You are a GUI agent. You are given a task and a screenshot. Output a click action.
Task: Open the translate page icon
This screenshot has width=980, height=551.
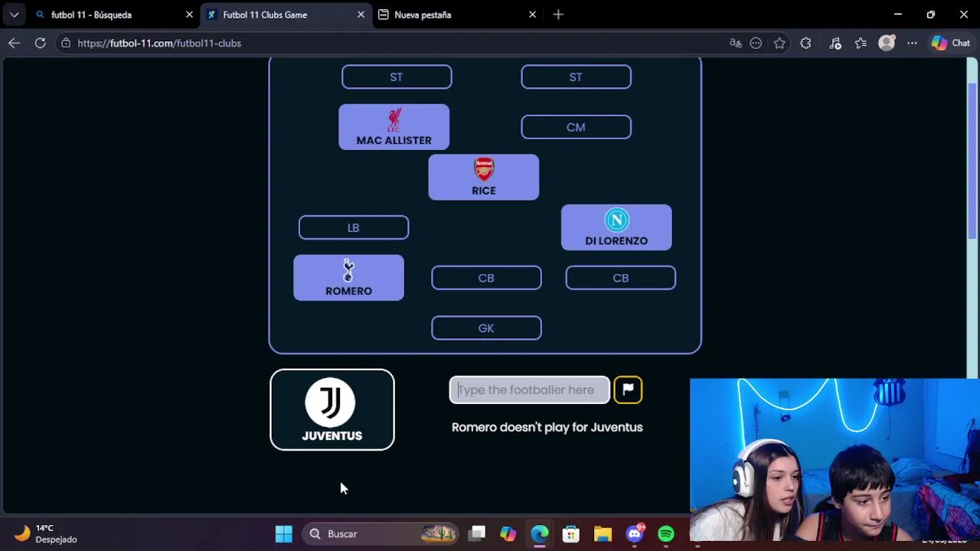click(x=736, y=43)
